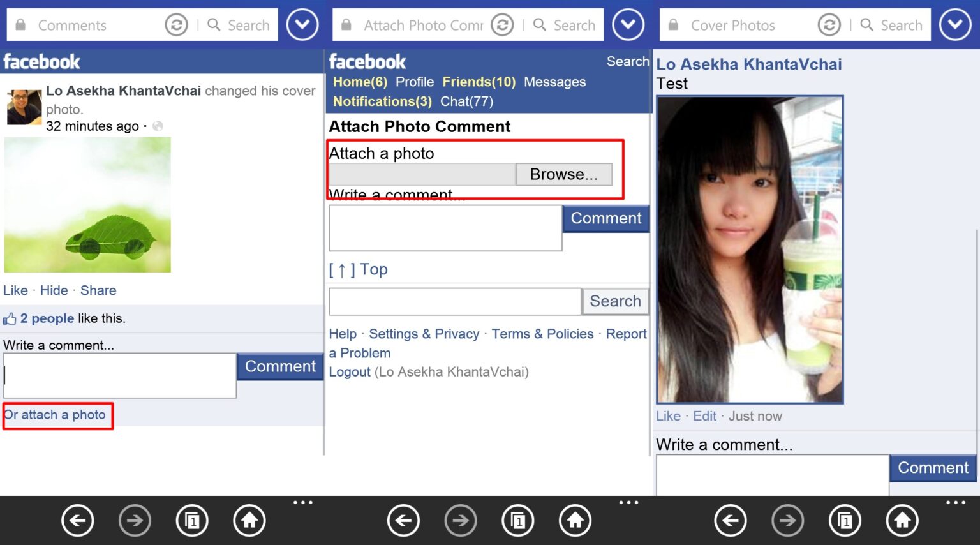The height and width of the screenshot is (545, 980).
Task: Click the thumbs-up icon beside '2 people'
Action: [x=10, y=318]
